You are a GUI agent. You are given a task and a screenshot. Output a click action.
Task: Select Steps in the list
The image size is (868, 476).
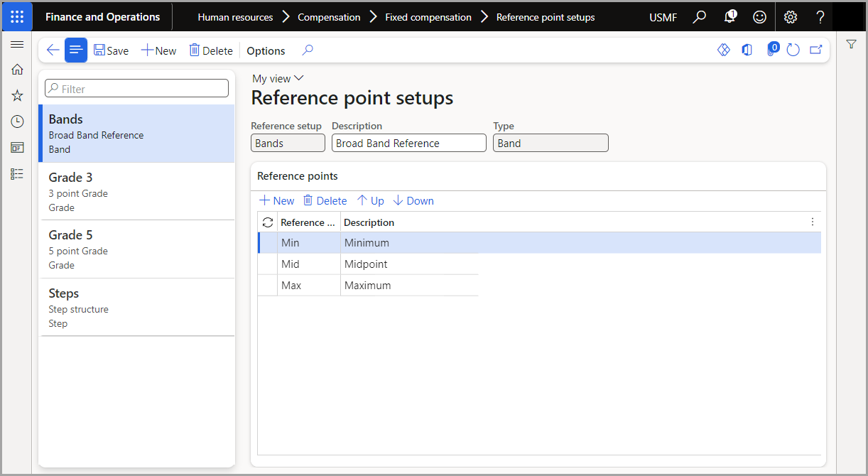tap(136, 308)
